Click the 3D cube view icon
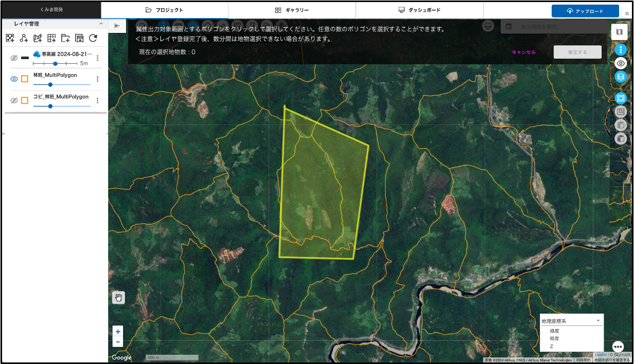Viewport: 634px width, 364px height. (621, 139)
